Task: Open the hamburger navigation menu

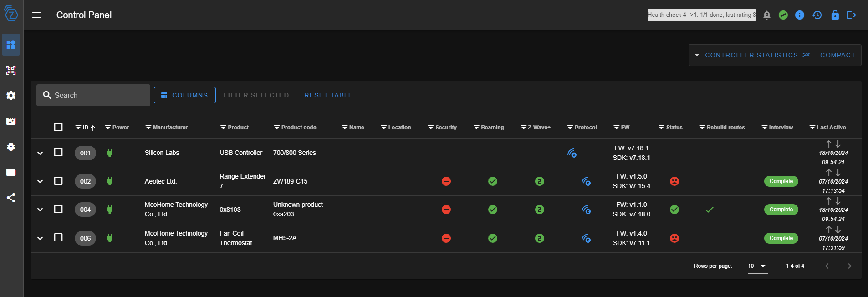Action: coord(36,15)
